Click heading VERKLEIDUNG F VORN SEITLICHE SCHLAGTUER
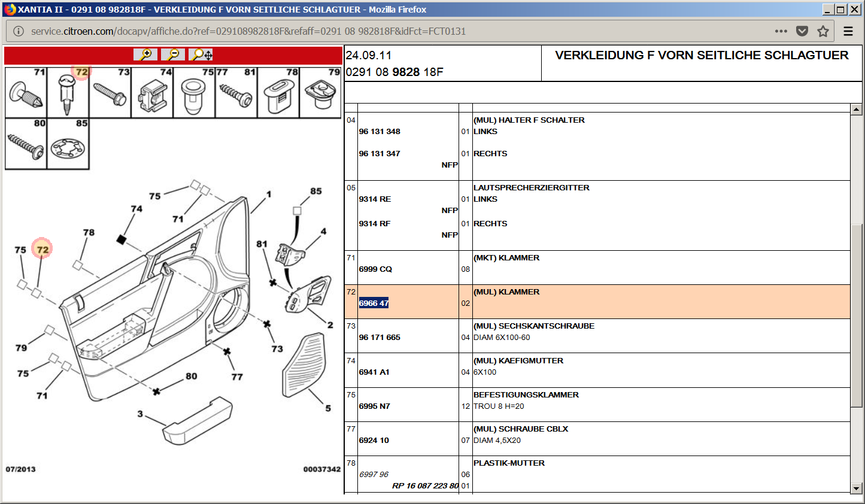The image size is (865, 504). coord(702,55)
